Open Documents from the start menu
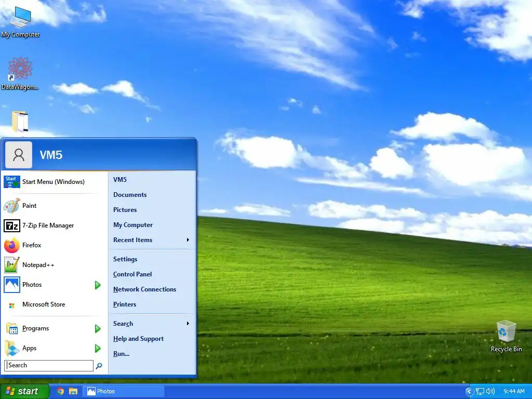The image size is (532, 399). [130, 195]
